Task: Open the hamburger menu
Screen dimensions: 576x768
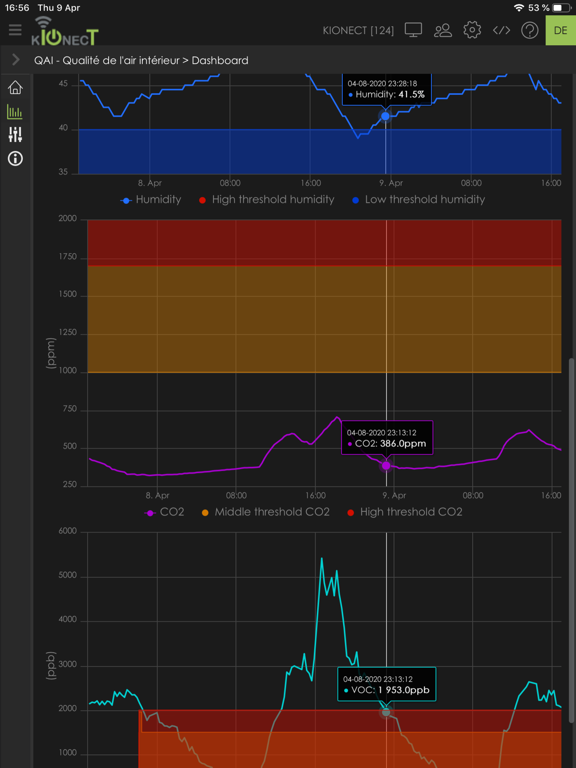Action: pos(15,30)
